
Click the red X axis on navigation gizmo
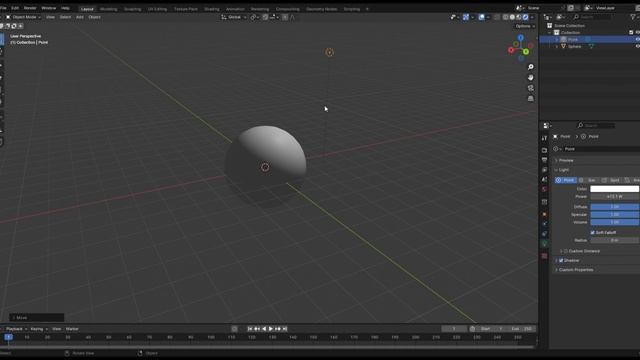click(511, 50)
